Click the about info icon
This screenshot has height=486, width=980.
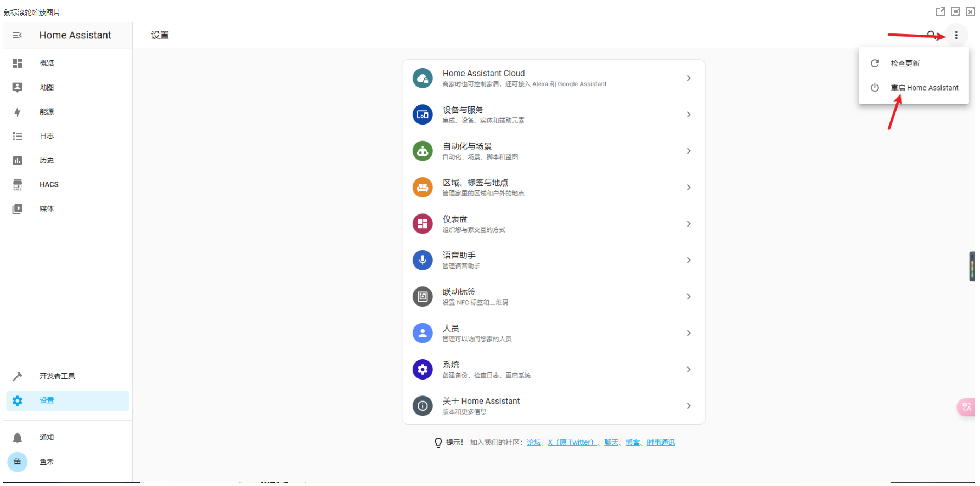coord(423,406)
